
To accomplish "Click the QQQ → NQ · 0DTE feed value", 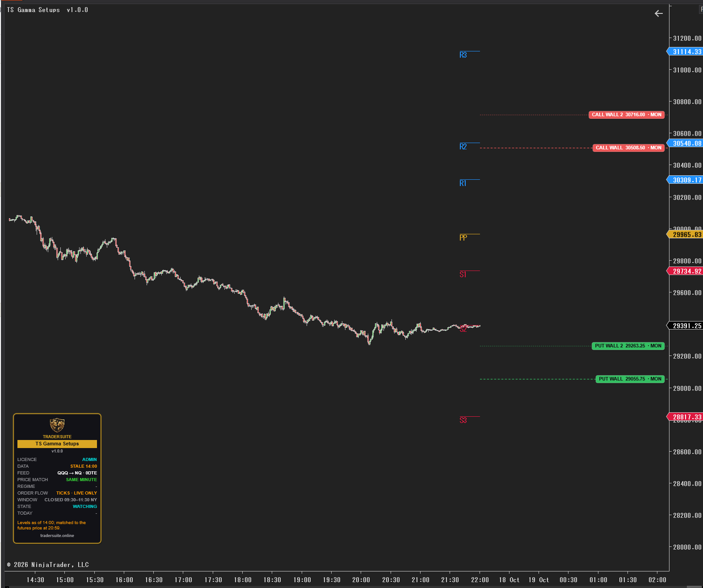I will click(x=77, y=473).
